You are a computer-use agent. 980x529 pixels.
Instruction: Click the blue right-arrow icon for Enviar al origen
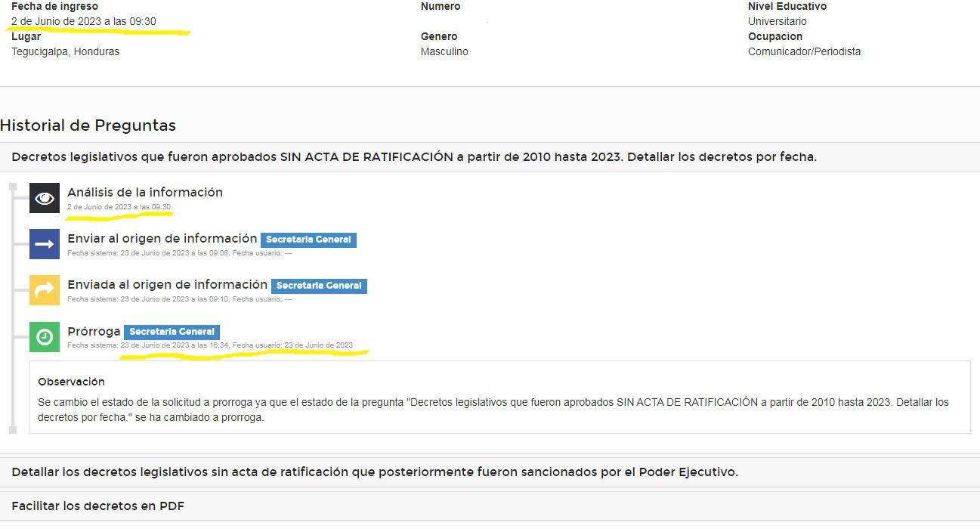pyautogui.click(x=45, y=245)
